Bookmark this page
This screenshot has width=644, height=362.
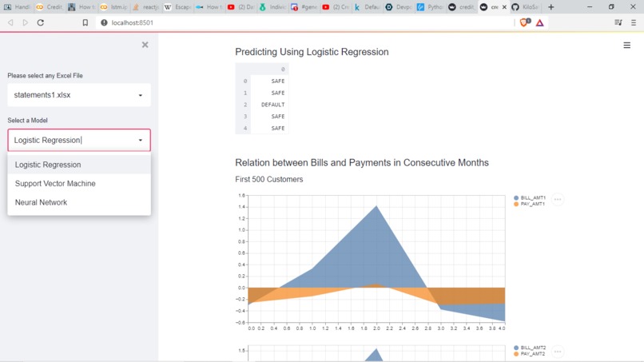tap(85, 22)
